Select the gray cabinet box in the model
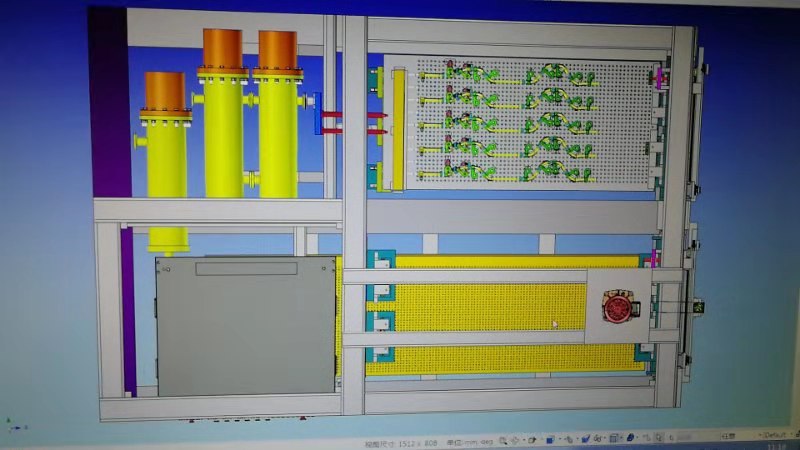 (245, 325)
